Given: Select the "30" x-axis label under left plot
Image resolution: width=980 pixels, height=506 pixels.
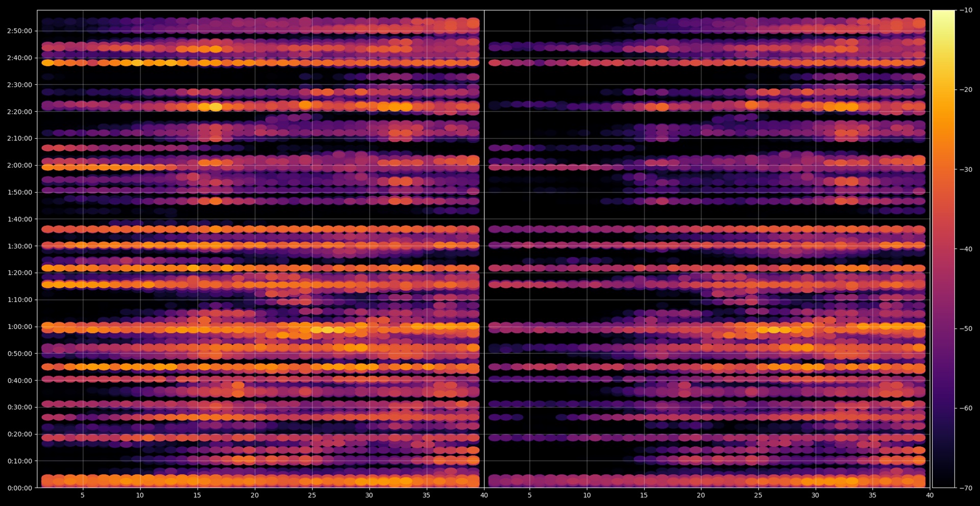Looking at the screenshot, I should click(x=369, y=495).
